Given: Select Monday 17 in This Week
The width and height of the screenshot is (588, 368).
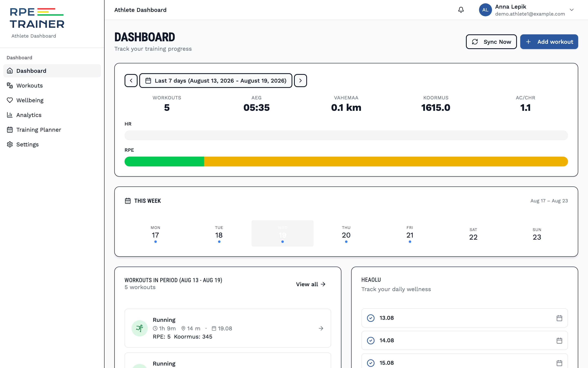Looking at the screenshot, I should [x=156, y=233].
